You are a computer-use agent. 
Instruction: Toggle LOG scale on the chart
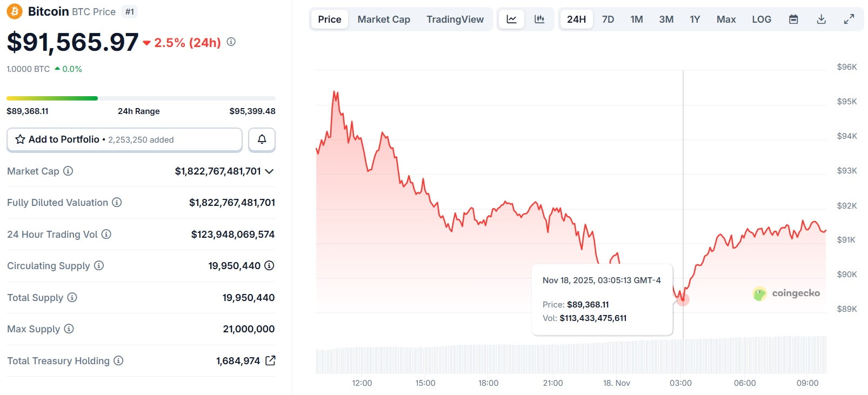[x=762, y=19]
